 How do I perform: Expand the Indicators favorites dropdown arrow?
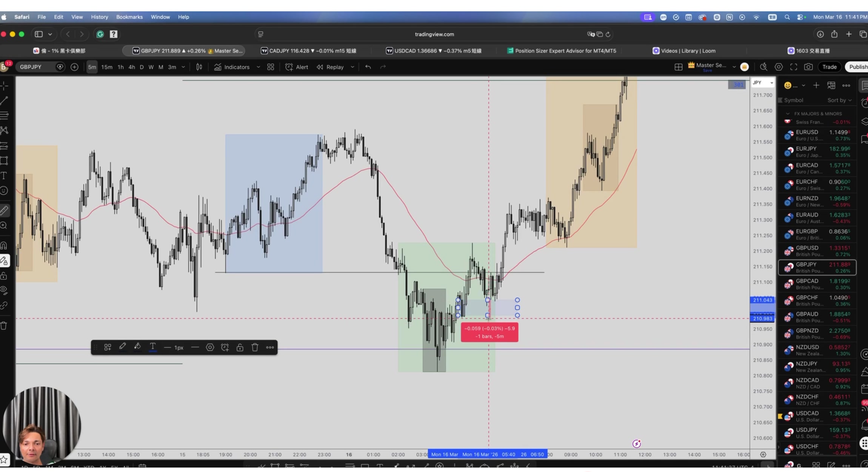tap(258, 67)
